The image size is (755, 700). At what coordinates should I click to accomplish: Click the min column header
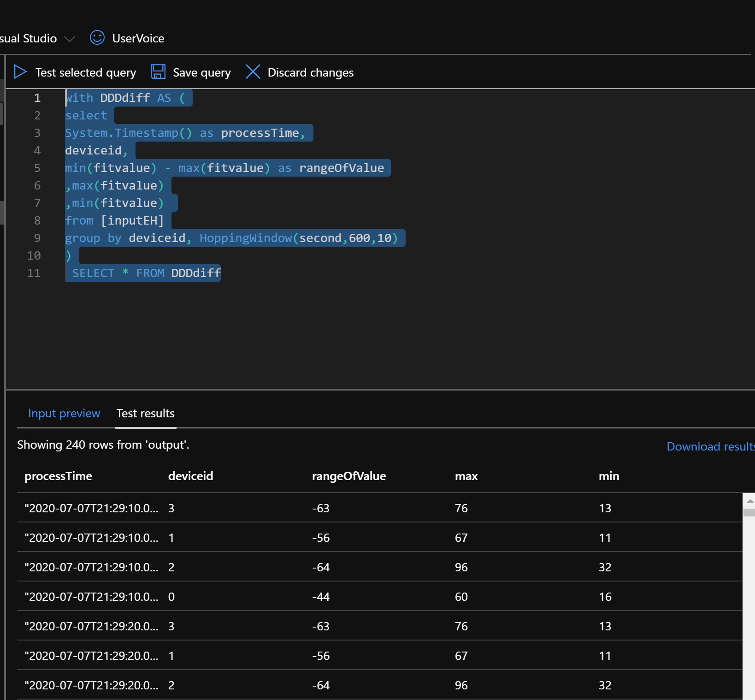click(x=609, y=476)
